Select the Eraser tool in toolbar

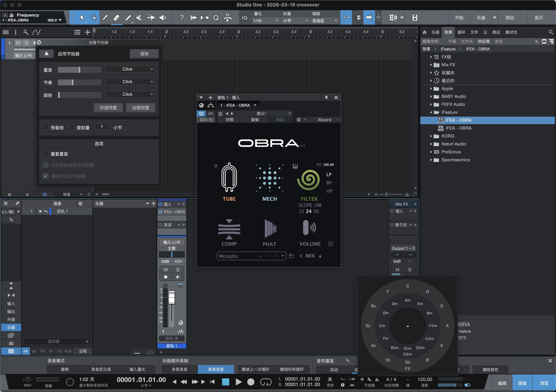point(116,18)
